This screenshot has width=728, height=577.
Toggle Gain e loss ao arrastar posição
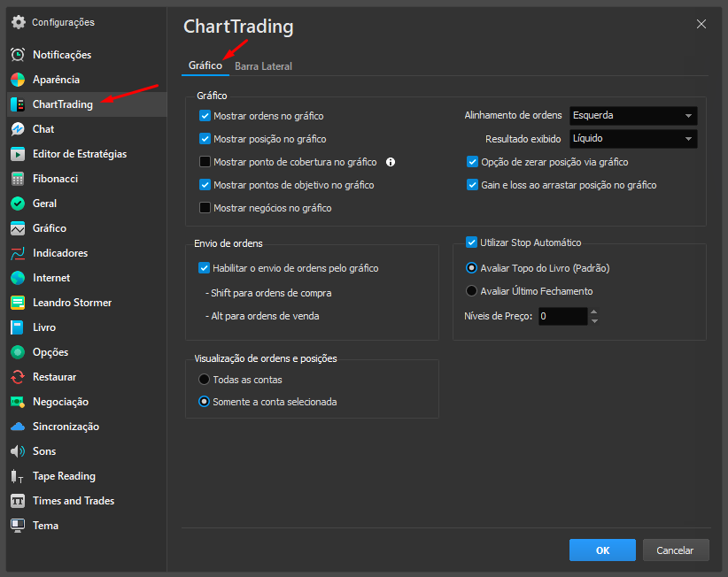point(472,185)
